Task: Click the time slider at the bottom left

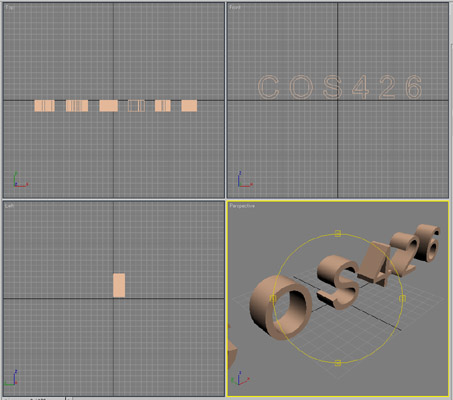Action: [33, 398]
